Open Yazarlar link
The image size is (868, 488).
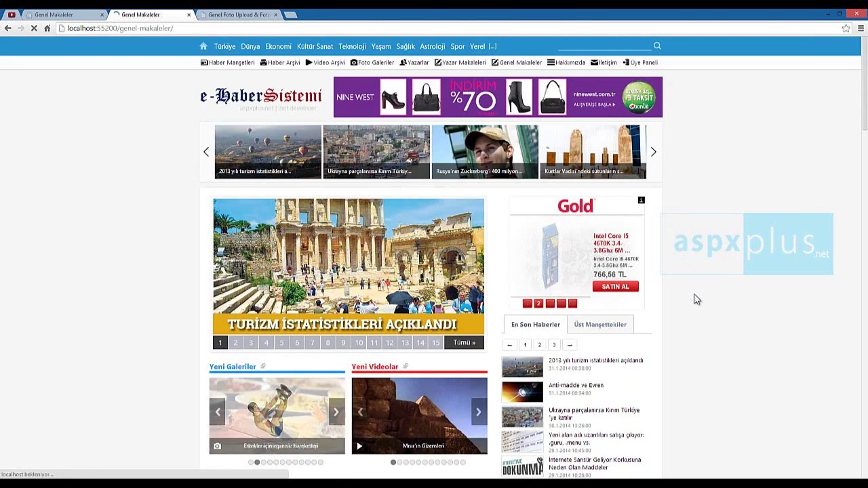point(414,62)
